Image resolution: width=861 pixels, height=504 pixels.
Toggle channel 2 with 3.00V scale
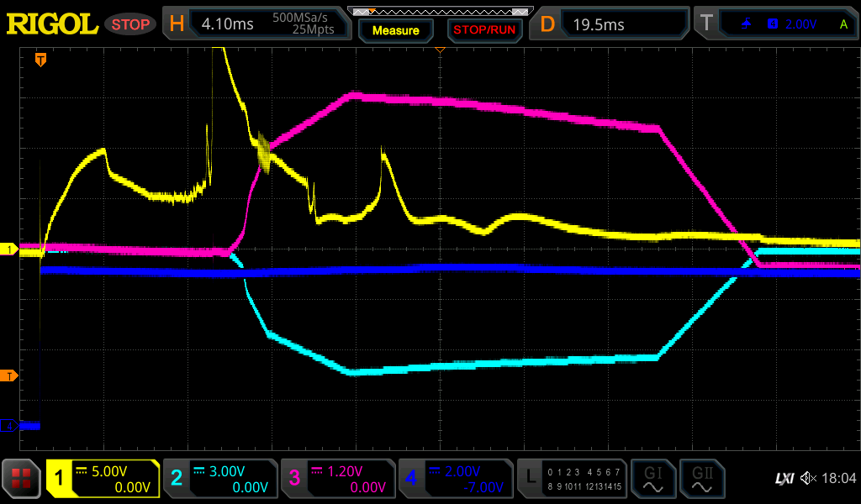pos(219,480)
